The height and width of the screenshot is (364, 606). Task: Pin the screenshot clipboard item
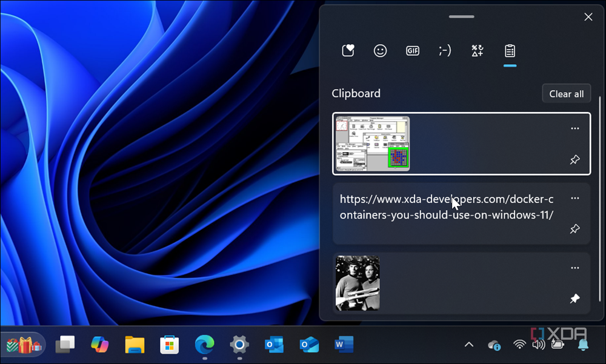pos(574,159)
